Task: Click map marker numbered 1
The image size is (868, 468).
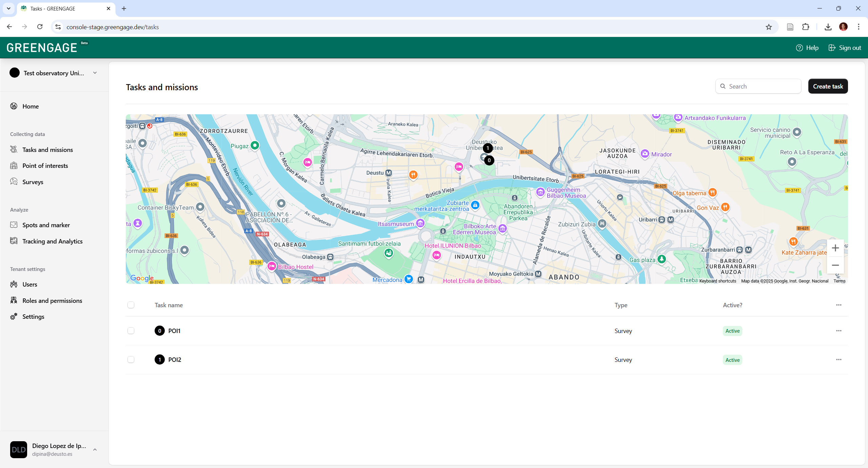Action: 488,148
